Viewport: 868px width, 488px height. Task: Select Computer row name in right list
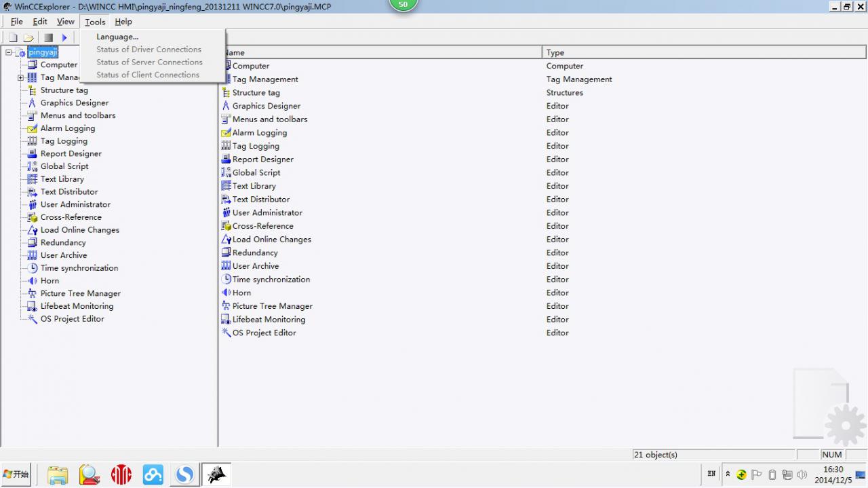click(251, 66)
